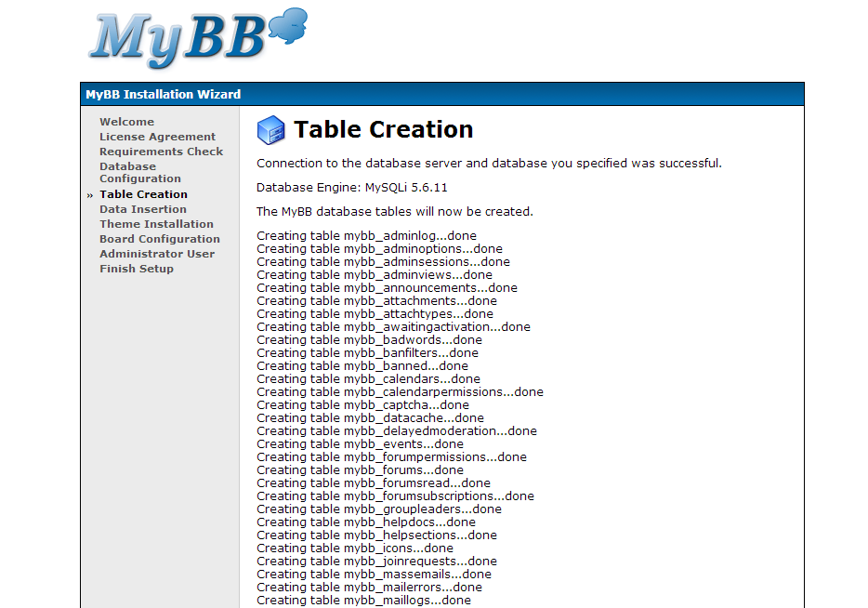Click the mybb_attachtypes table line
Viewport: 868px width, 608px height.
click(x=375, y=314)
